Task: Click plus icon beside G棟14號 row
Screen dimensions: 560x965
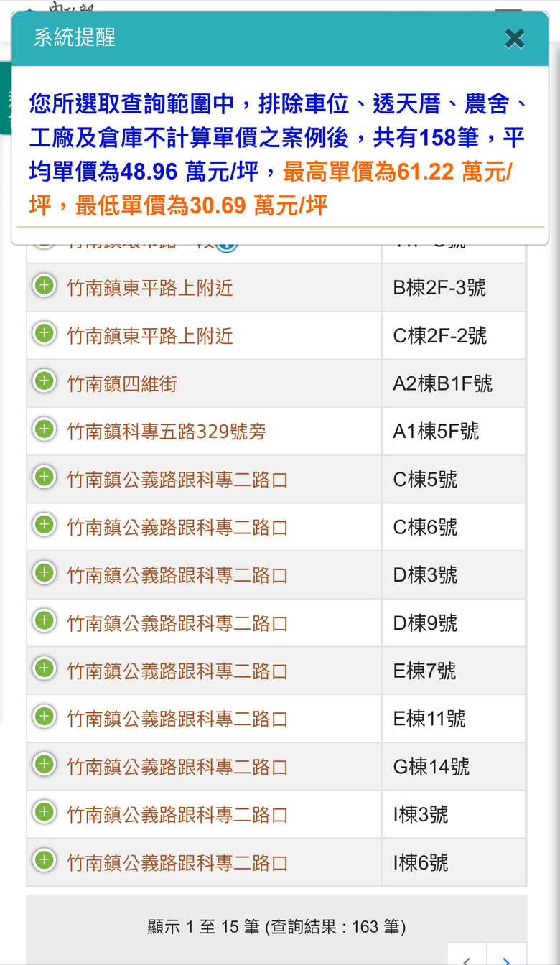Action: 45,765
